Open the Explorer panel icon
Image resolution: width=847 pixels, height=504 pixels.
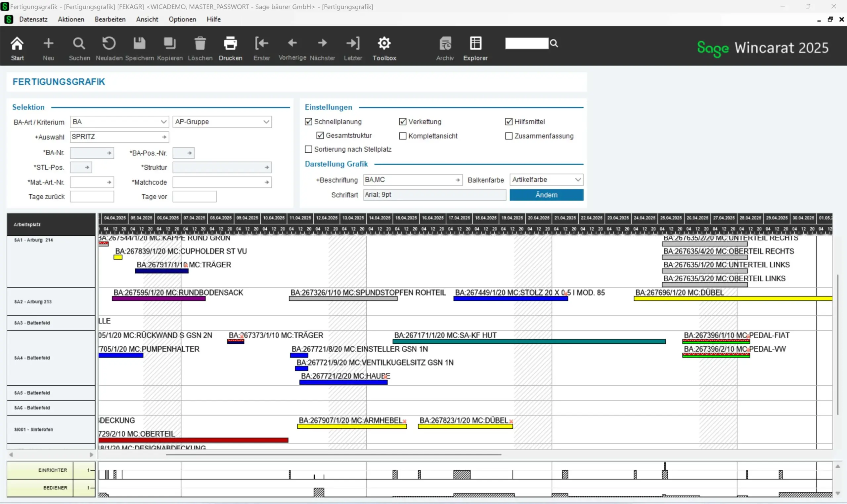click(475, 44)
